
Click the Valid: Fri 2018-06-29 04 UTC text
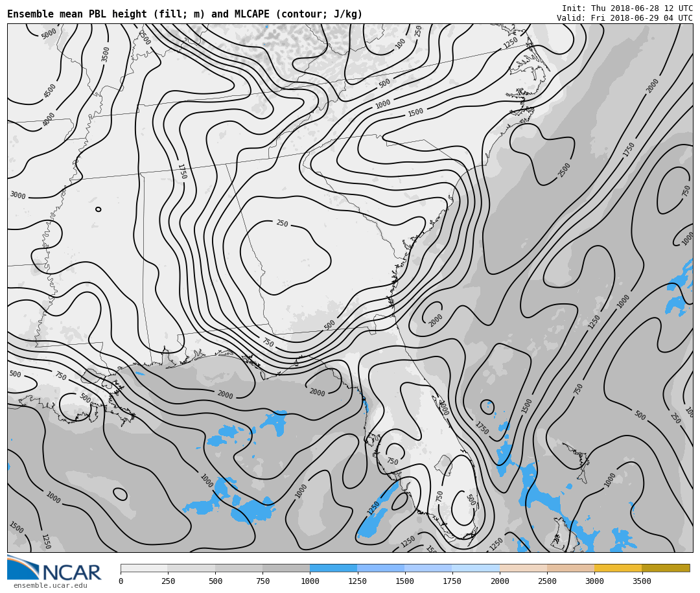(625, 18)
